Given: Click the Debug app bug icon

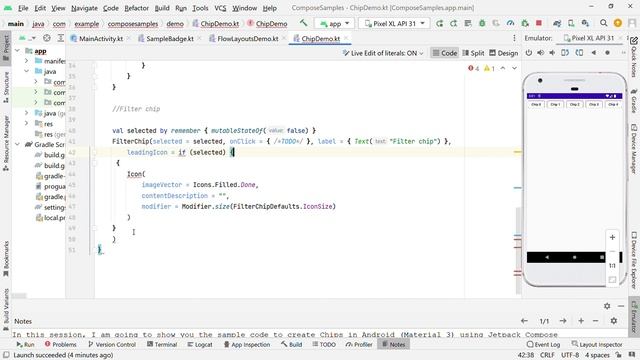Looking at the screenshot, I should click(482, 23).
